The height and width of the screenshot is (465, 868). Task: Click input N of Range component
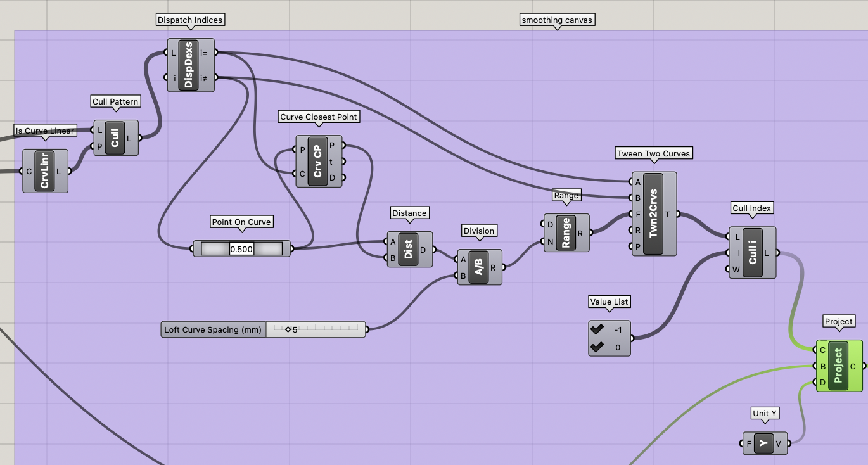click(x=549, y=241)
